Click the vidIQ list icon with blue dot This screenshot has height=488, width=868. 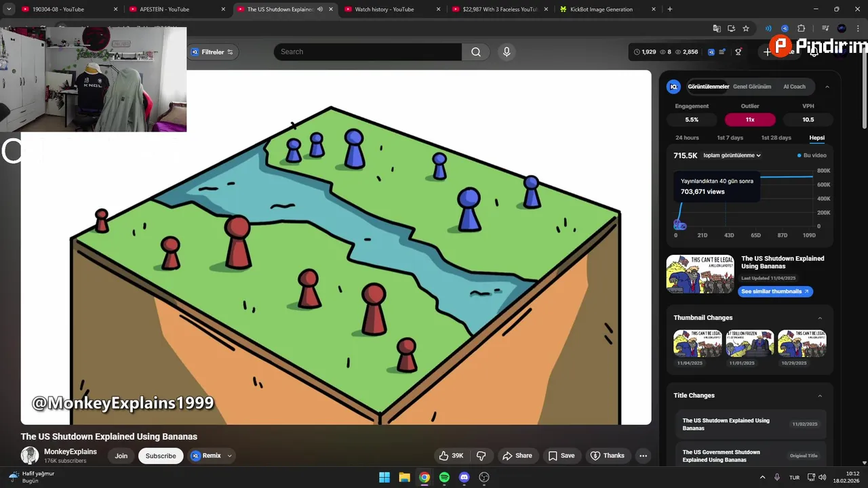pyautogui.click(x=723, y=52)
